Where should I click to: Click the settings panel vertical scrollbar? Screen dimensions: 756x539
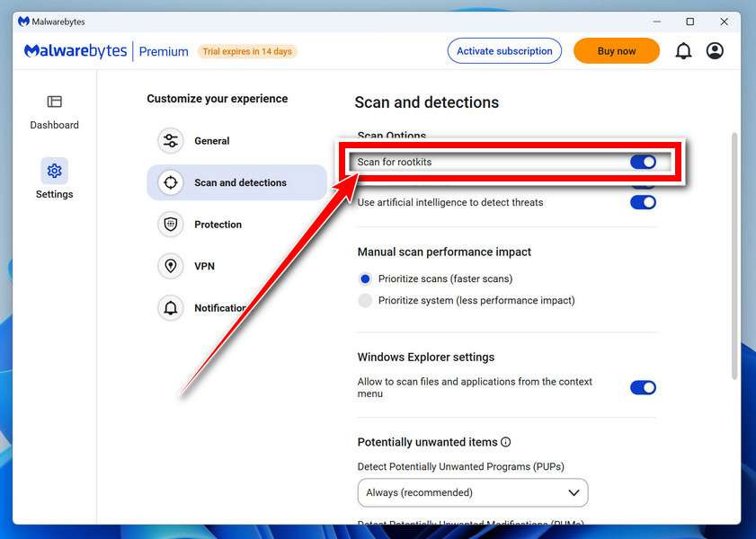(x=734, y=255)
